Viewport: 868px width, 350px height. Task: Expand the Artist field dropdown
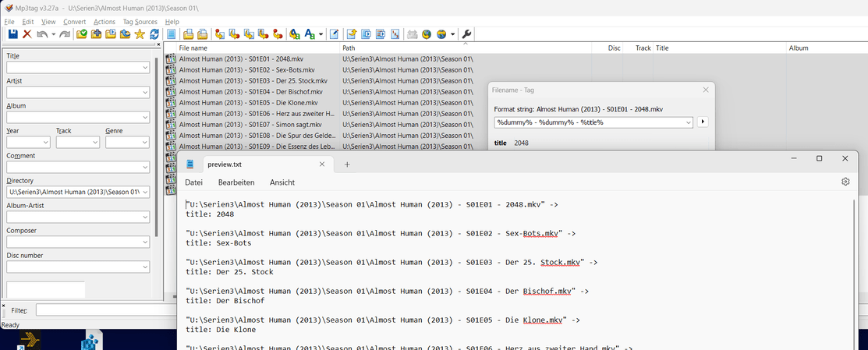pyautogui.click(x=145, y=92)
